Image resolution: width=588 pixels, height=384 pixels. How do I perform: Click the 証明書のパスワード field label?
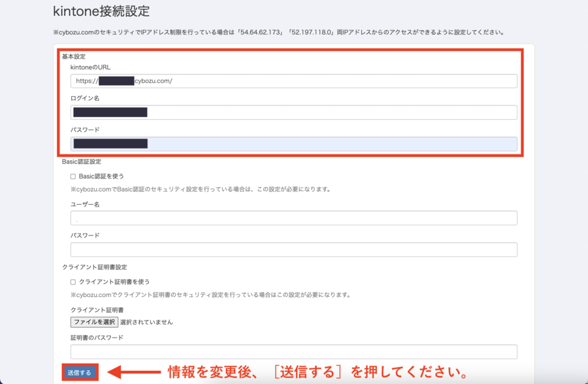coord(97,338)
